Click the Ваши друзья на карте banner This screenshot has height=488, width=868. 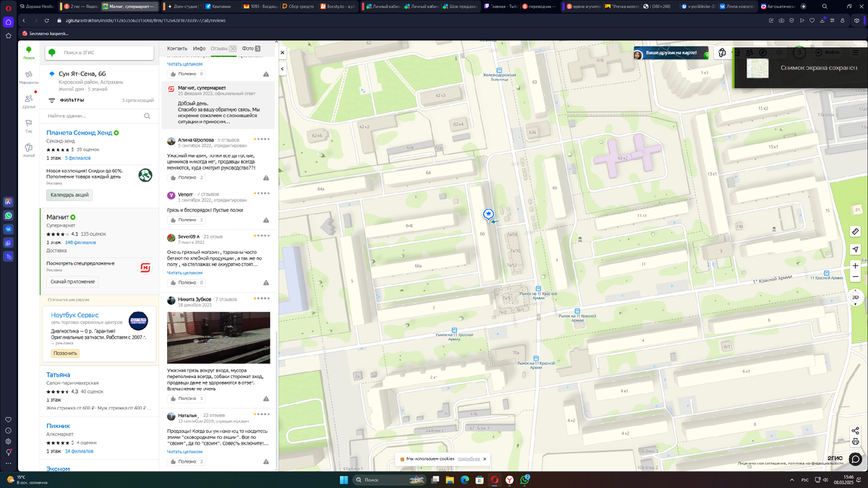tap(671, 53)
